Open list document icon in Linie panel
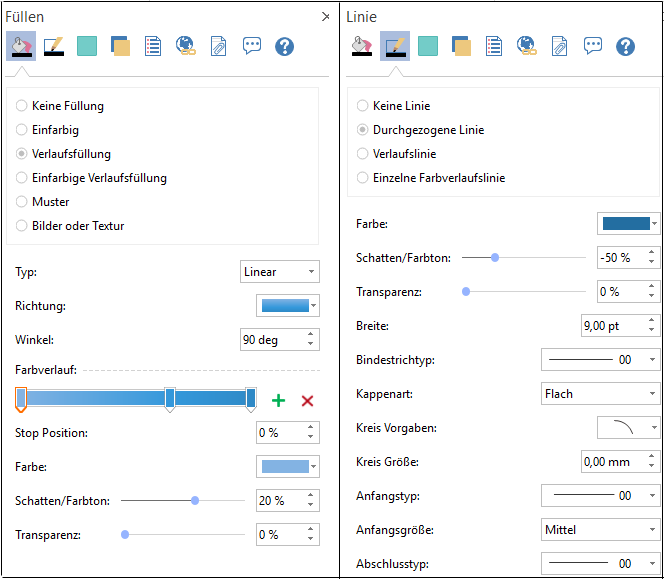Viewport: 664px width, 579px height. [494, 46]
